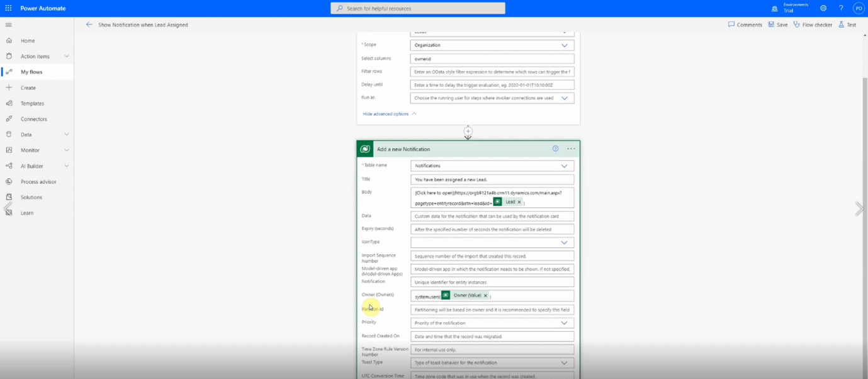
Task: Open the Scope dropdown
Action: coord(564,45)
